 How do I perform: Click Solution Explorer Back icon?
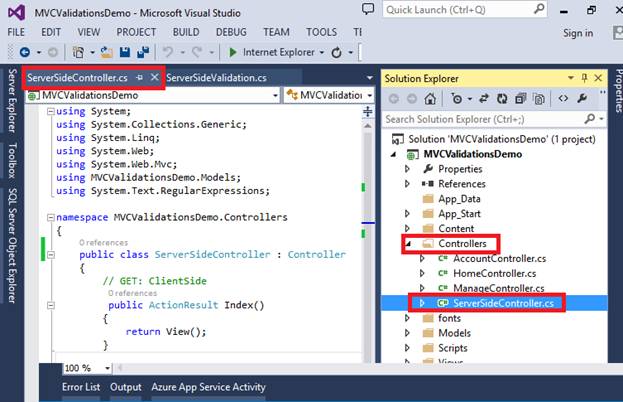(x=394, y=99)
